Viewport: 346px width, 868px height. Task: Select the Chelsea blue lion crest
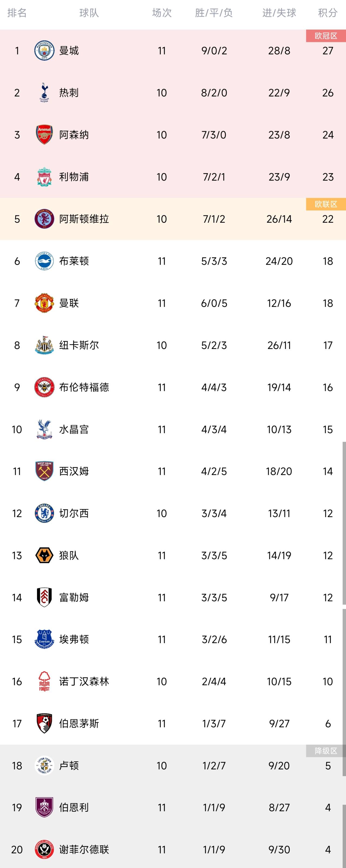(44, 513)
